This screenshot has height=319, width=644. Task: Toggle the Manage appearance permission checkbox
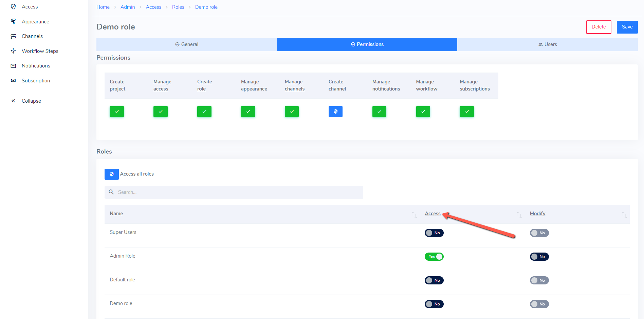click(248, 112)
